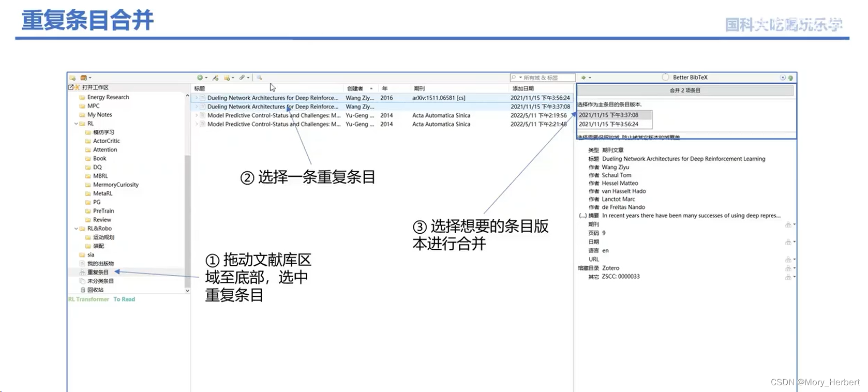868x392 pixels.
Task: Click author field Hessel Matteo
Action: tap(620, 183)
